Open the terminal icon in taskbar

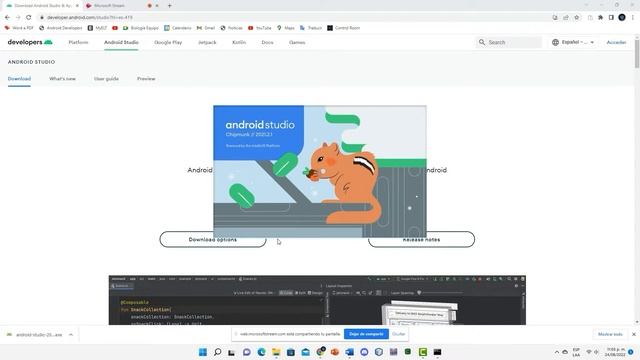tap(438, 352)
